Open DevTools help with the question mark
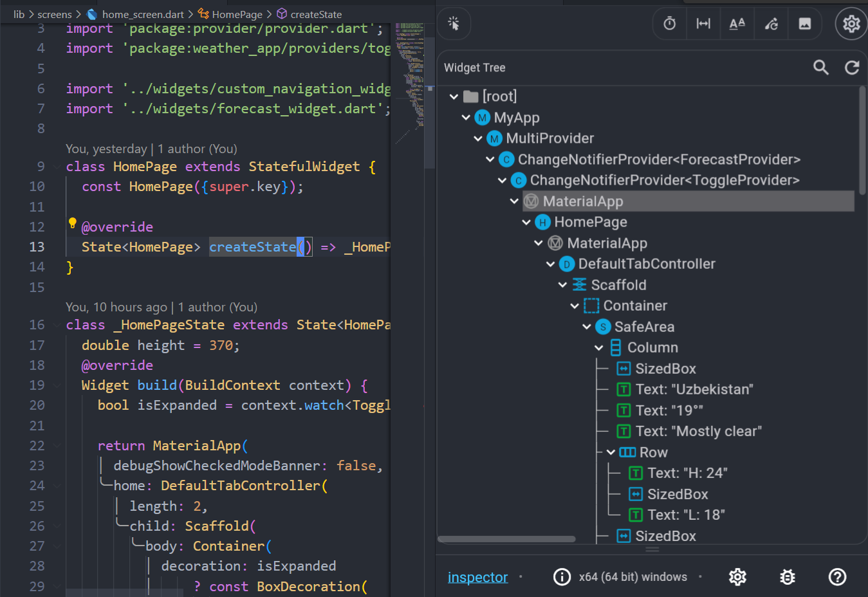868x597 pixels. click(x=837, y=577)
